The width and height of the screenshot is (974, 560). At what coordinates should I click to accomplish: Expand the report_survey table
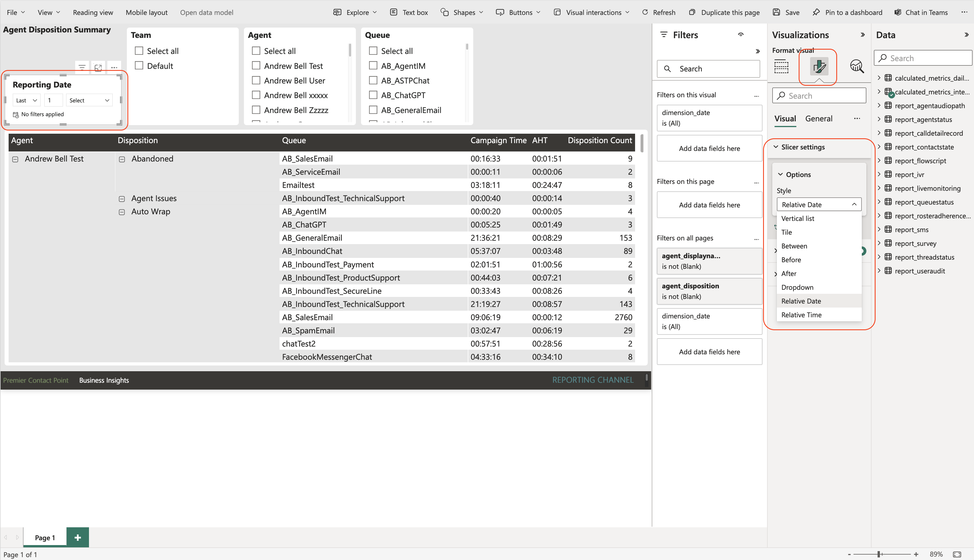tap(879, 243)
